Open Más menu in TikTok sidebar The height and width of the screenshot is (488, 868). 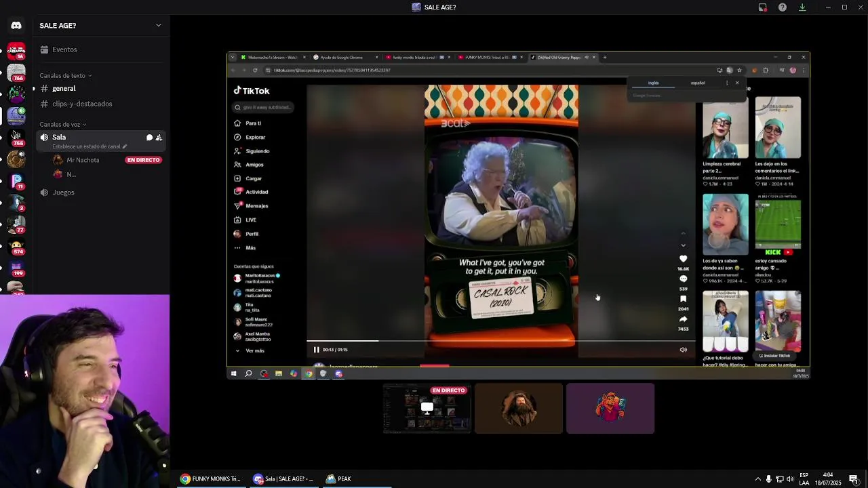pos(245,248)
